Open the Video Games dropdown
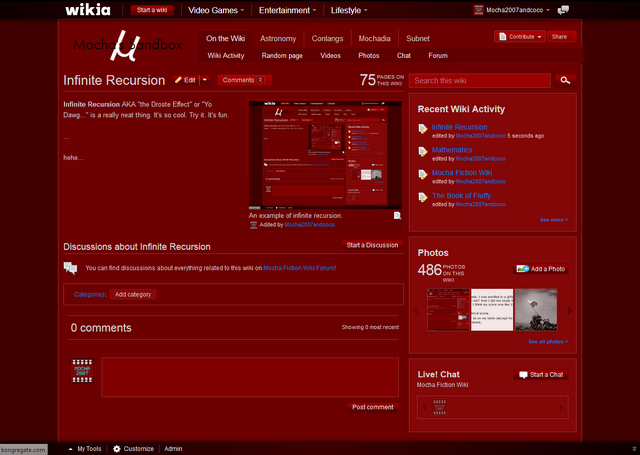The height and width of the screenshot is (455, 640). [x=216, y=10]
